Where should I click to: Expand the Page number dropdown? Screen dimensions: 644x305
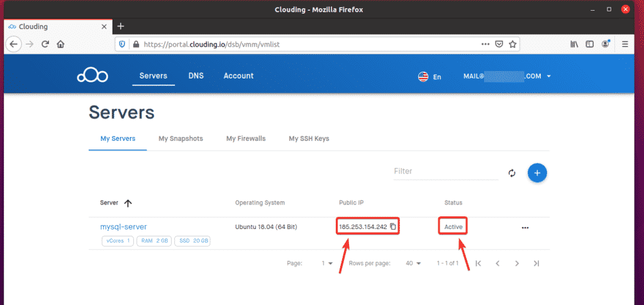click(x=327, y=263)
